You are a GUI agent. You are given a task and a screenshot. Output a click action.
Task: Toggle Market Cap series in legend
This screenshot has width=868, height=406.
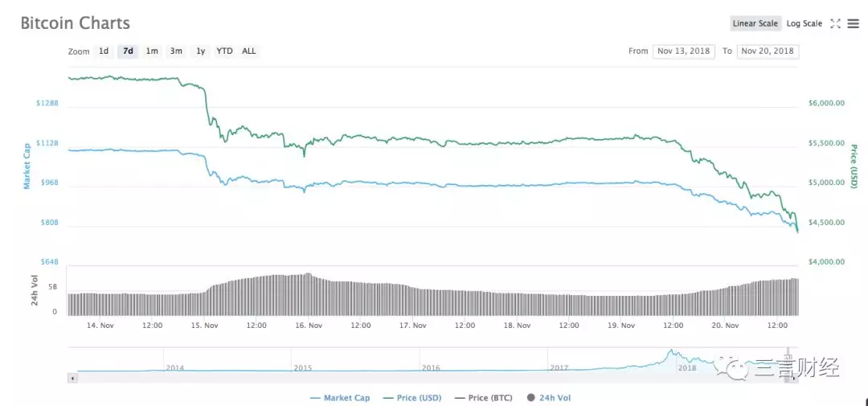(341, 398)
